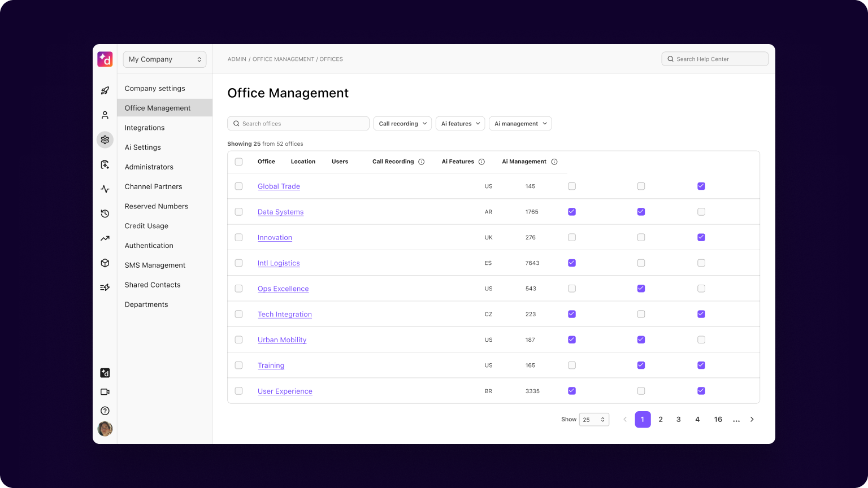The image size is (868, 488).
Task: Open the Dialpad Ai square icon at bottom
Action: [x=105, y=373]
